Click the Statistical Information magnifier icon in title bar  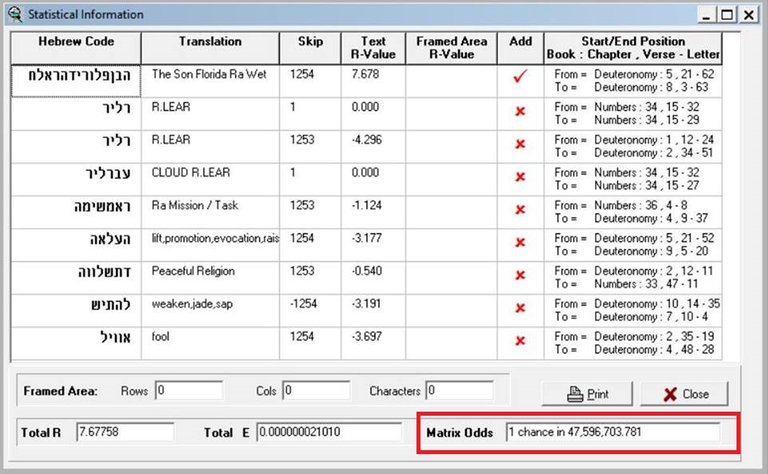(15, 14)
